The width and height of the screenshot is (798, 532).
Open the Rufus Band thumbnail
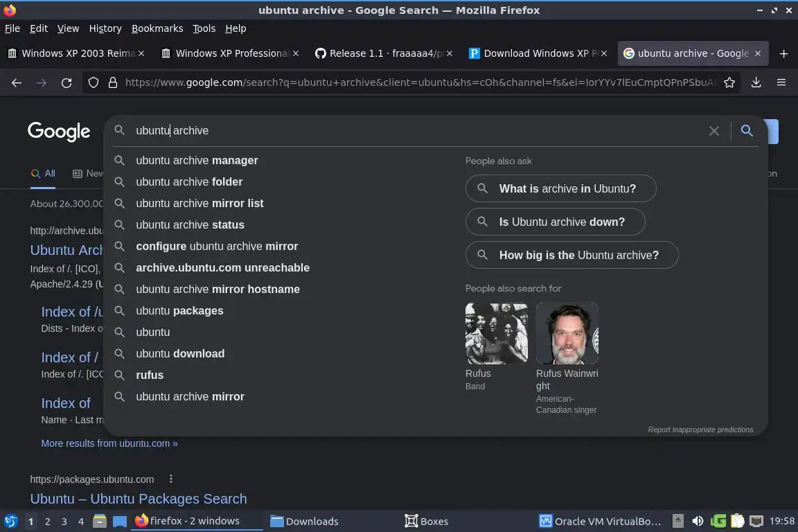click(x=496, y=333)
